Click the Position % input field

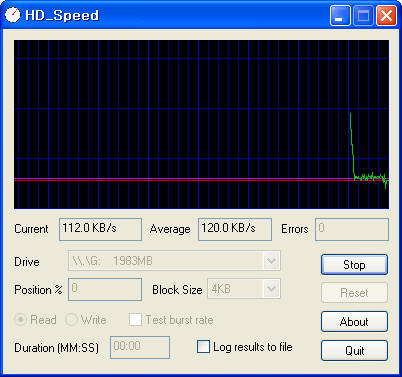pyautogui.click(x=105, y=289)
